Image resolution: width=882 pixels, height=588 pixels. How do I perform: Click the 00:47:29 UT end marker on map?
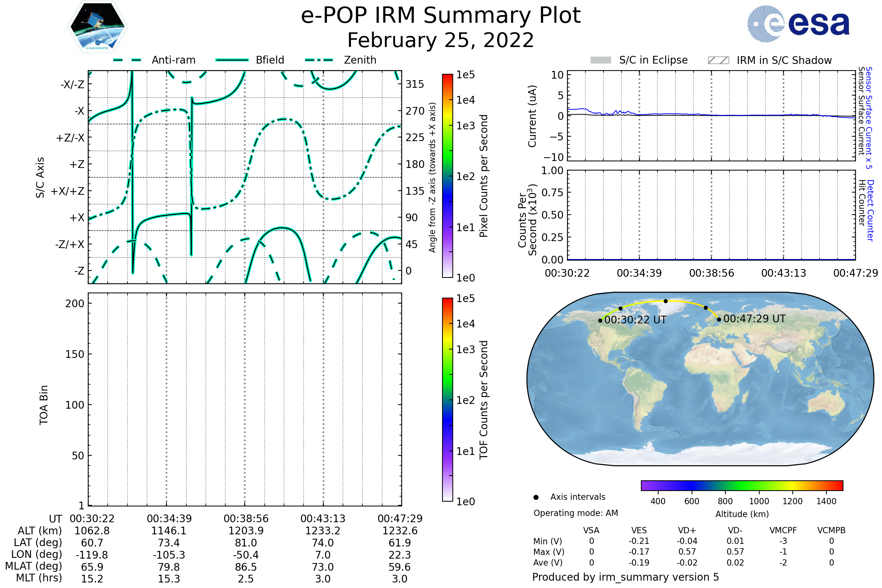tap(719, 319)
